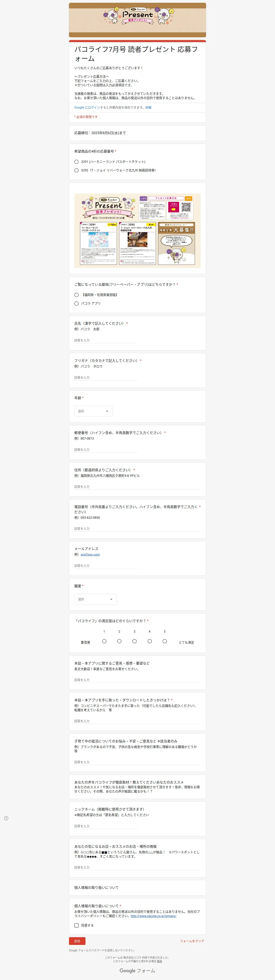Viewport: 275px width, 980px height.
Task: Click the フリガナ answer field
Action: point(106,378)
